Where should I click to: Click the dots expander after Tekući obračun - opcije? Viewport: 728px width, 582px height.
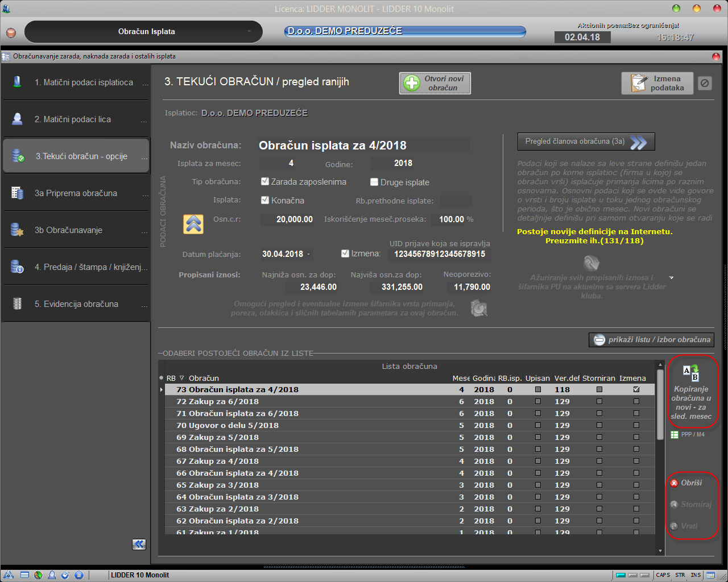tap(144, 159)
